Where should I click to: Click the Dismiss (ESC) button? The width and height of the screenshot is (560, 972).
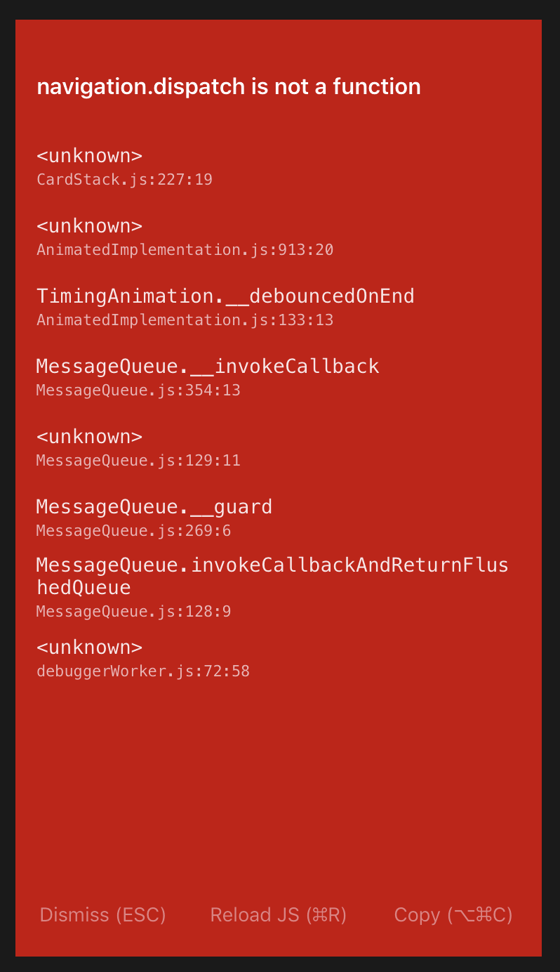[x=102, y=914]
